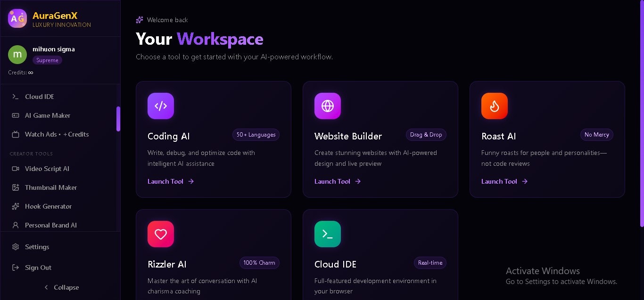Click the Thumbnail Maker image icon
The width and height of the screenshot is (644, 300).
coord(16,187)
